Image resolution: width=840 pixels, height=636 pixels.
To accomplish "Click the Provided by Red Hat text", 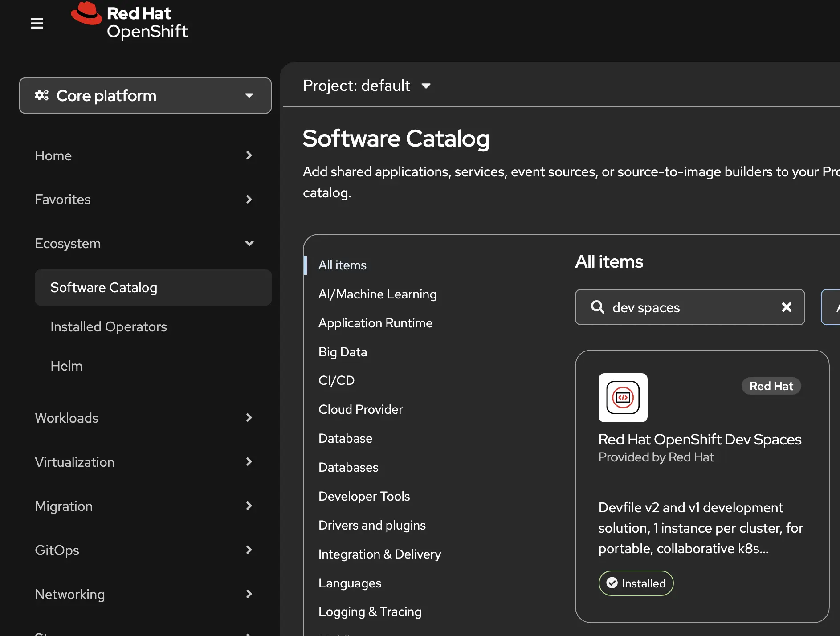I will [656, 457].
